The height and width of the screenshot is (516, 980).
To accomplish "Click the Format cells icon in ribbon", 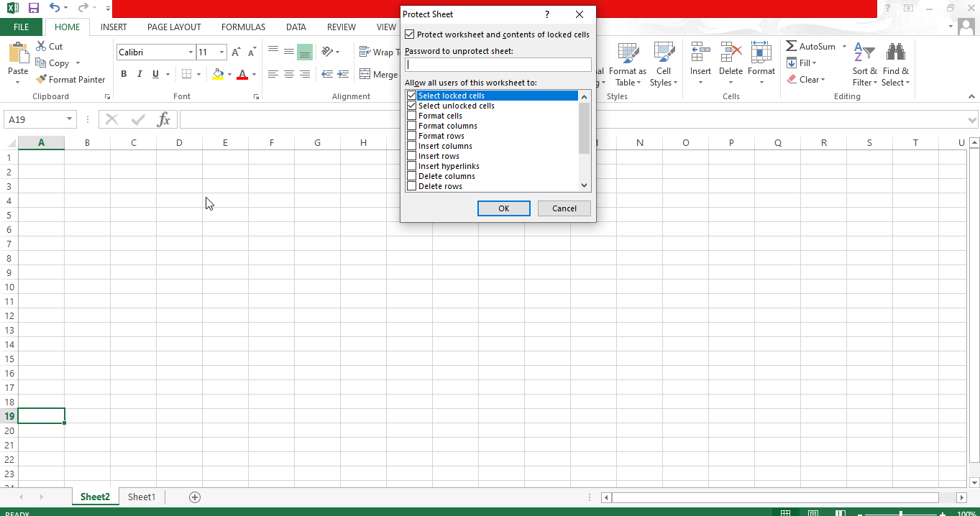I will [x=761, y=52].
